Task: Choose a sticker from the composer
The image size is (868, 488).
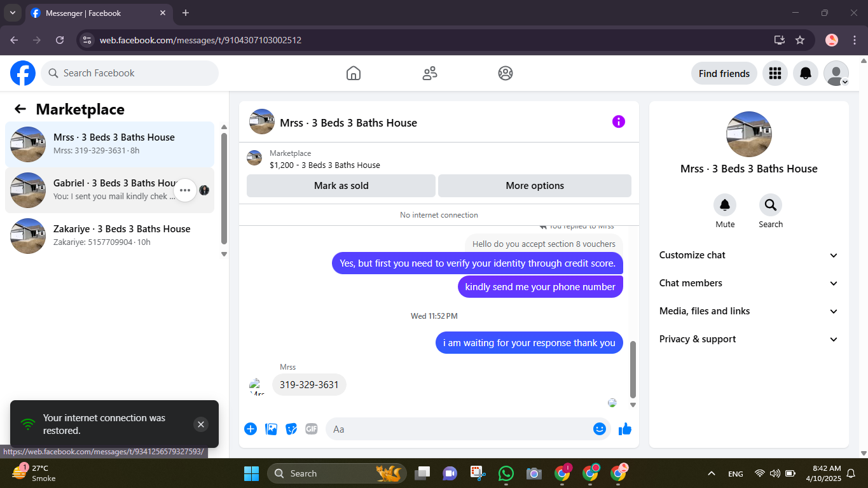Action: click(x=291, y=429)
